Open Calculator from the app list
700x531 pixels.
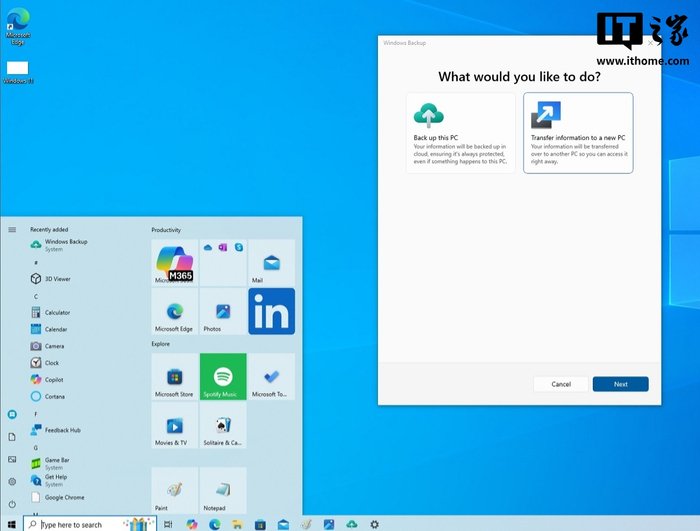57,312
